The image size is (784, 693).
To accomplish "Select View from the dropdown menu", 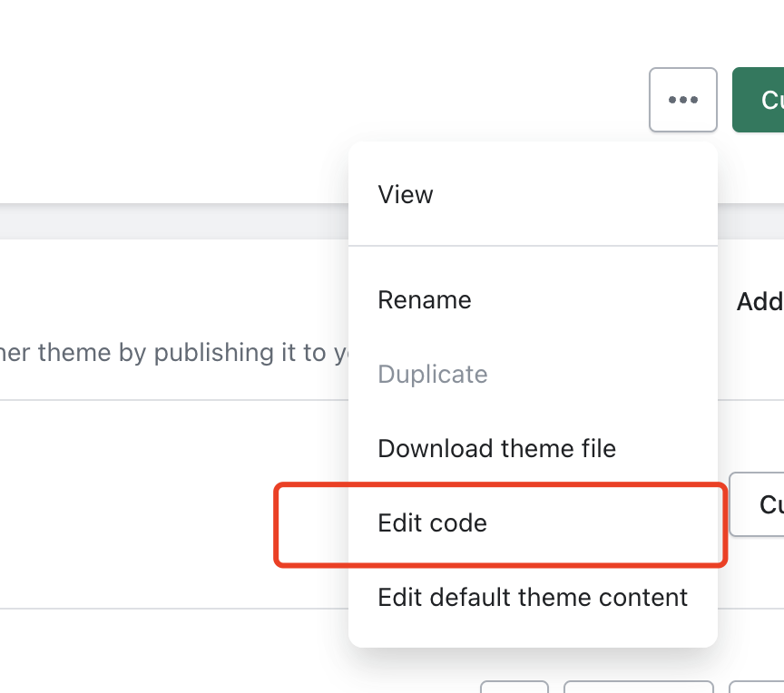I will tap(406, 194).
